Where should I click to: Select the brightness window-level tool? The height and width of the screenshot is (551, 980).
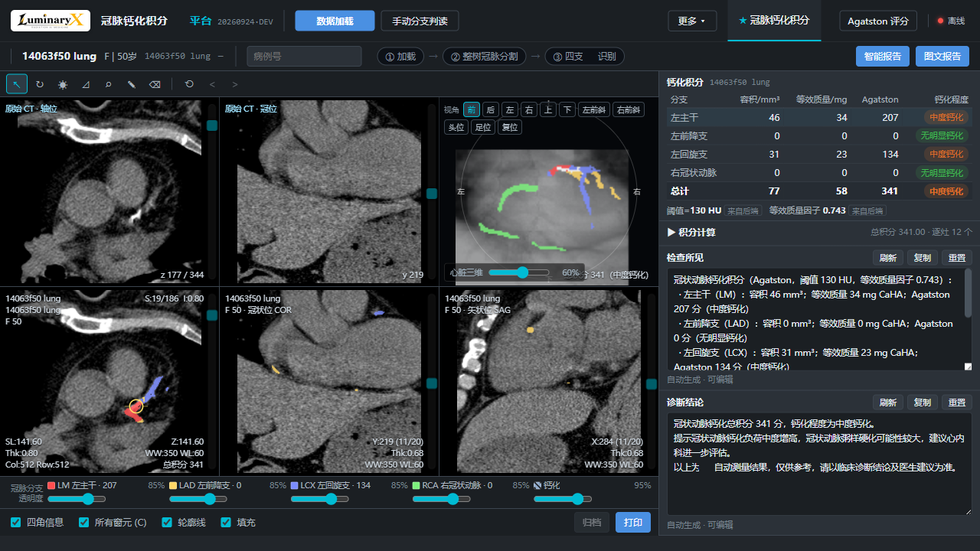(63, 84)
